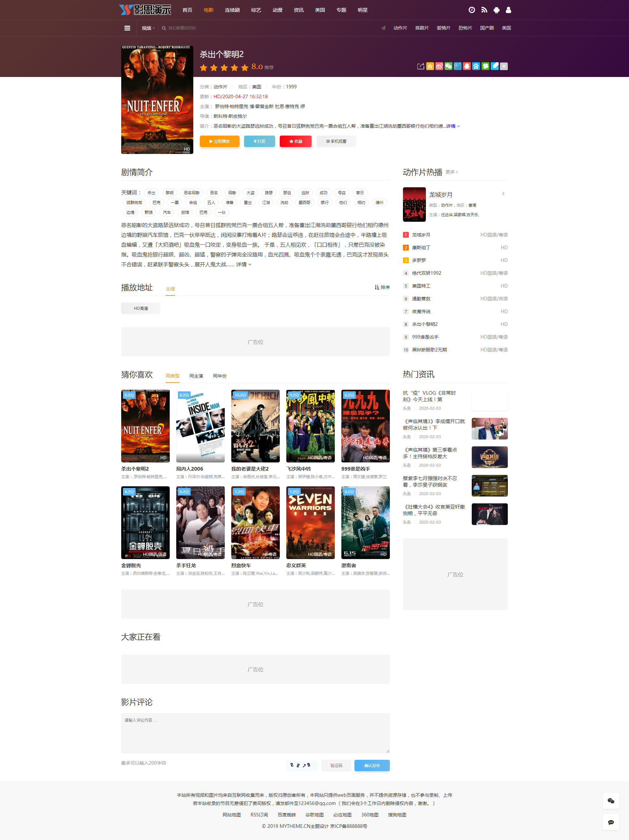
Task: Open the user account icon
Action: coord(508,10)
